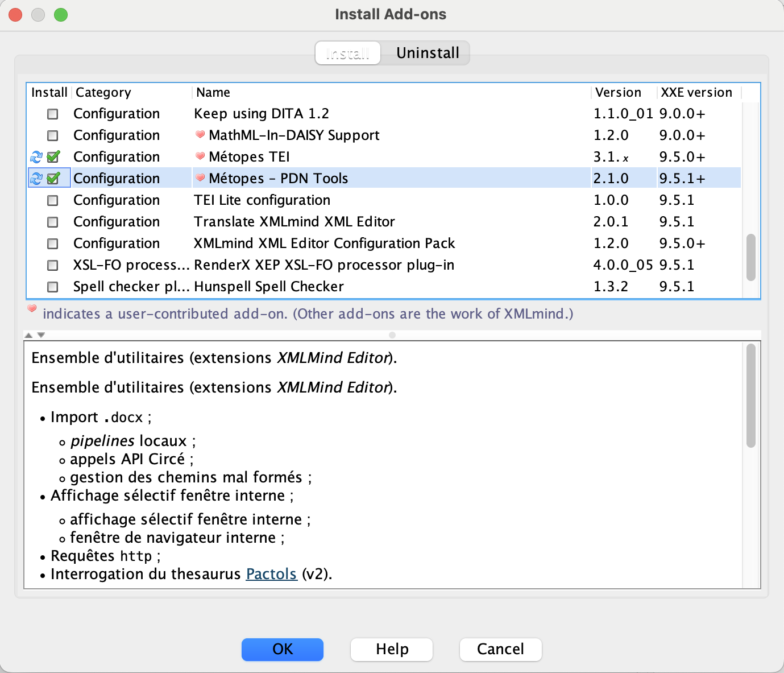Switch to the Install tab
The image size is (784, 673).
tap(348, 53)
